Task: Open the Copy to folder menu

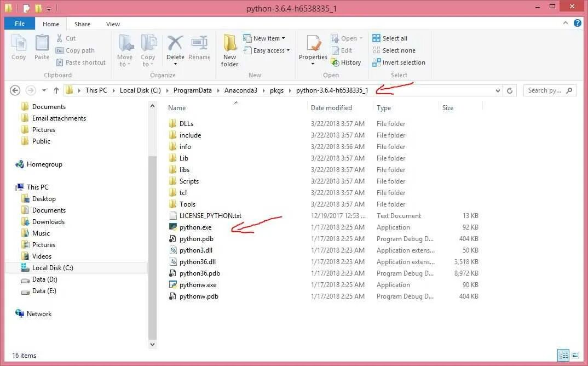Action: click(x=148, y=50)
